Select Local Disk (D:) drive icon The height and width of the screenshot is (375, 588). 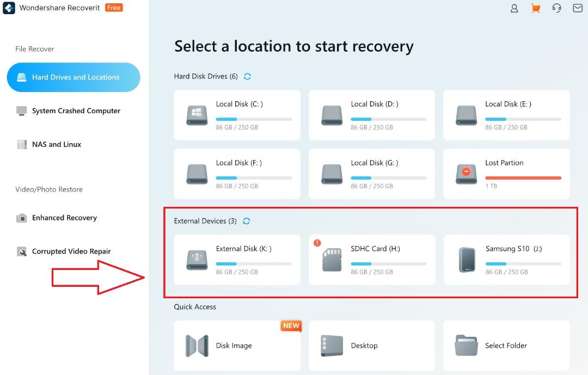click(332, 115)
